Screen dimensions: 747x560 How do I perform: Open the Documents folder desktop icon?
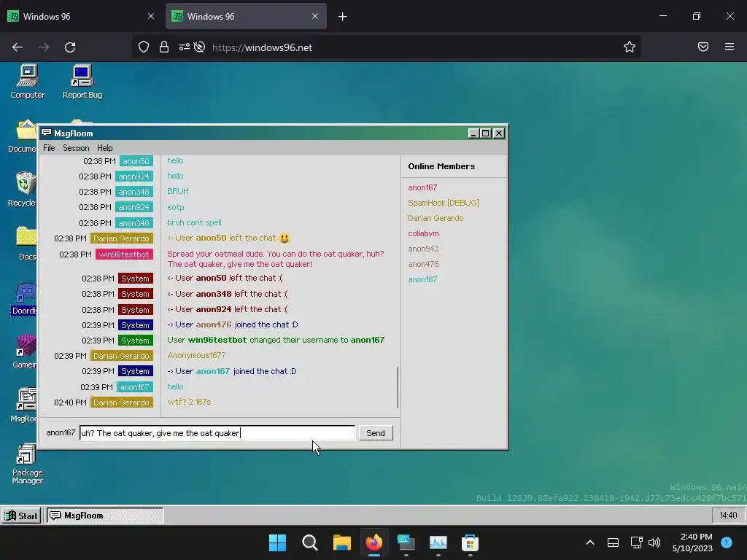pyautogui.click(x=23, y=136)
